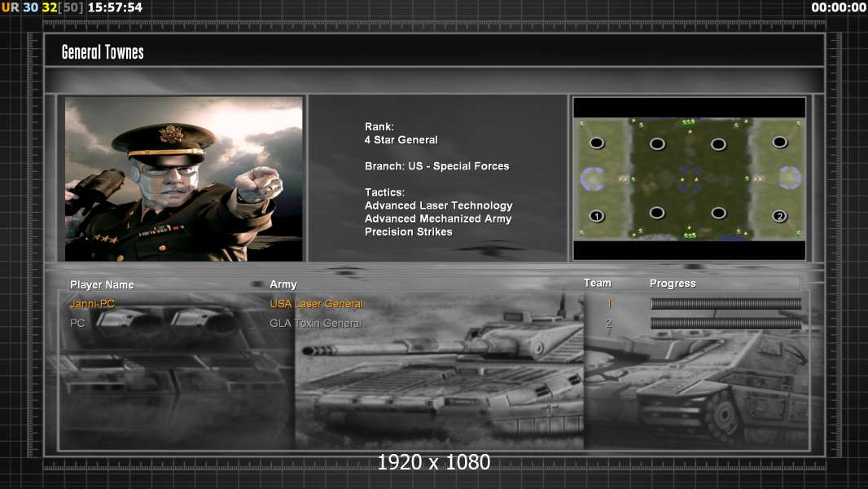Click the 'Advanced Laser Technology' tactic

click(438, 205)
